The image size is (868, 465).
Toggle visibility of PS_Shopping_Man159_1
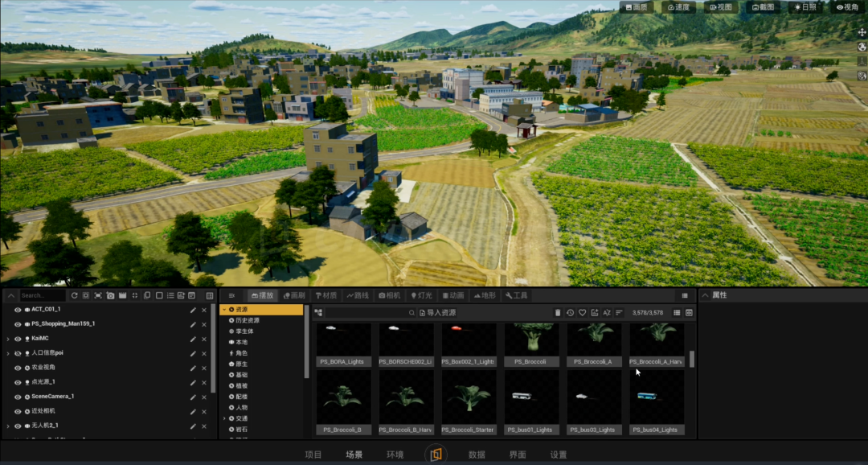(18, 323)
